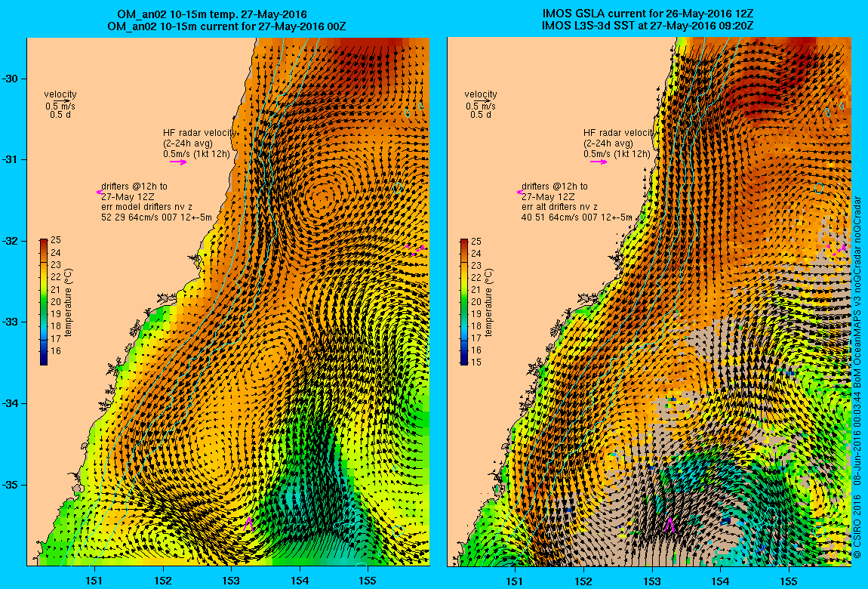Click the '-35' latitude label on the left axis
Image resolution: width=868 pixels, height=589 pixels.
coord(12,485)
